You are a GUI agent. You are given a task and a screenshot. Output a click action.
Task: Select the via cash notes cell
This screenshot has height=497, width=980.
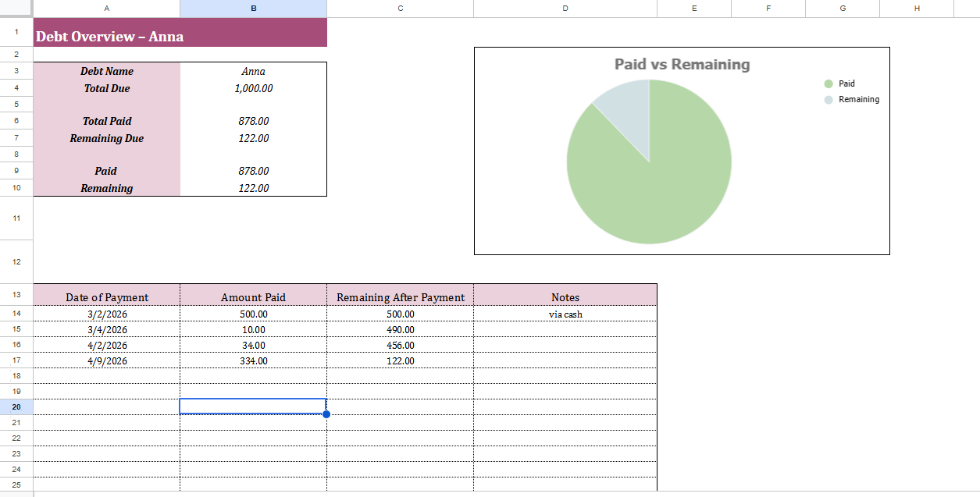click(x=565, y=314)
